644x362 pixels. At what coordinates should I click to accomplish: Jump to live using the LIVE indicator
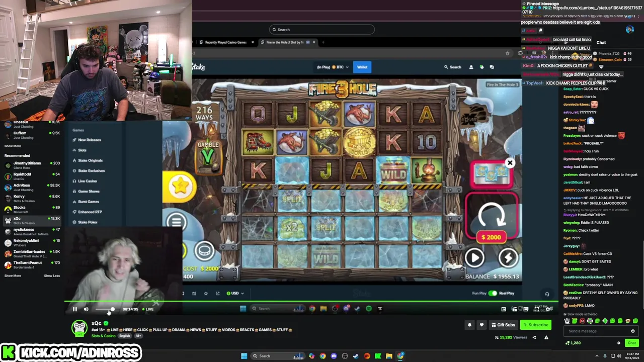pos(148,309)
